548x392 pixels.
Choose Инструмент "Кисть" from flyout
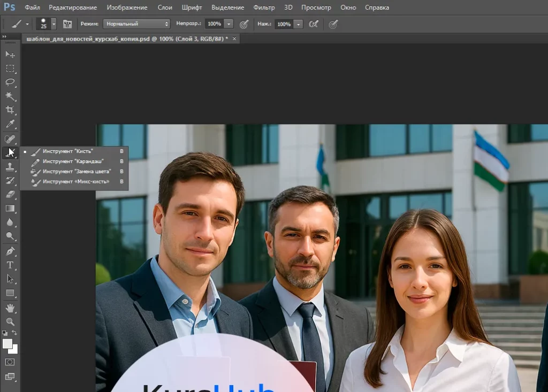click(x=74, y=151)
